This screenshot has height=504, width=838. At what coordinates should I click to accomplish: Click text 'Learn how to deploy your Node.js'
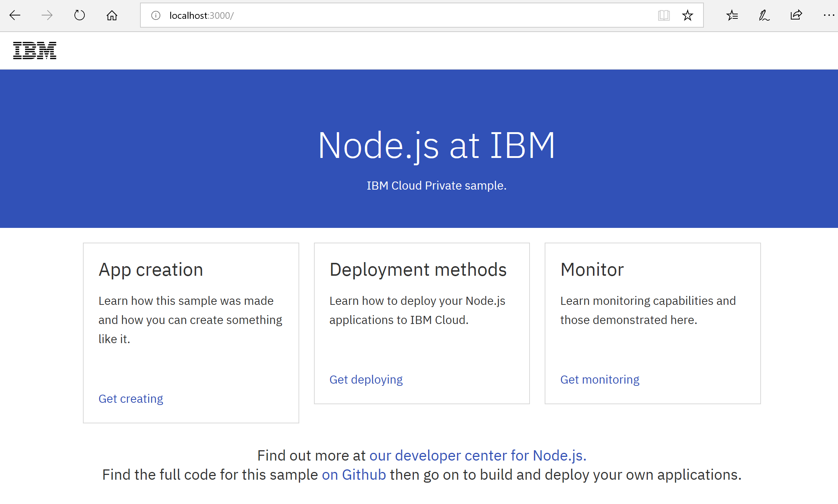pos(417,301)
